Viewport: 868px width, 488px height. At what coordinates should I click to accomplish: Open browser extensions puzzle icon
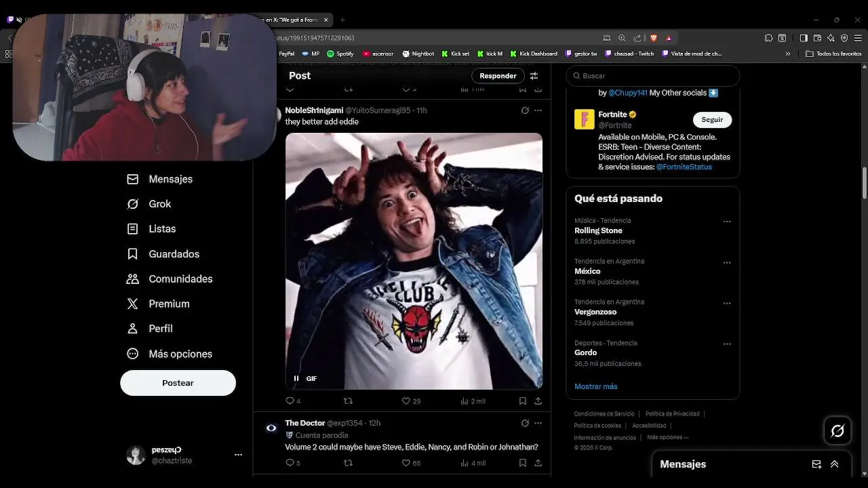[768, 38]
